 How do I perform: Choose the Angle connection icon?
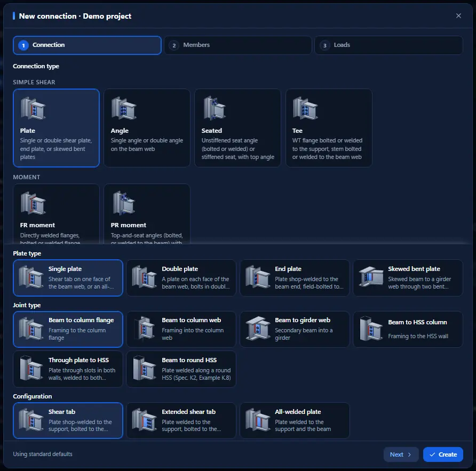click(x=124, y=108)
